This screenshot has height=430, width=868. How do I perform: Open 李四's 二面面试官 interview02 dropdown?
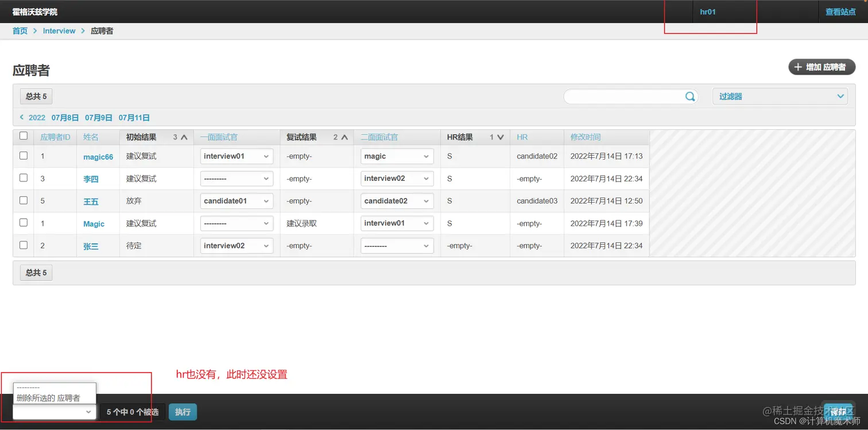397,179
